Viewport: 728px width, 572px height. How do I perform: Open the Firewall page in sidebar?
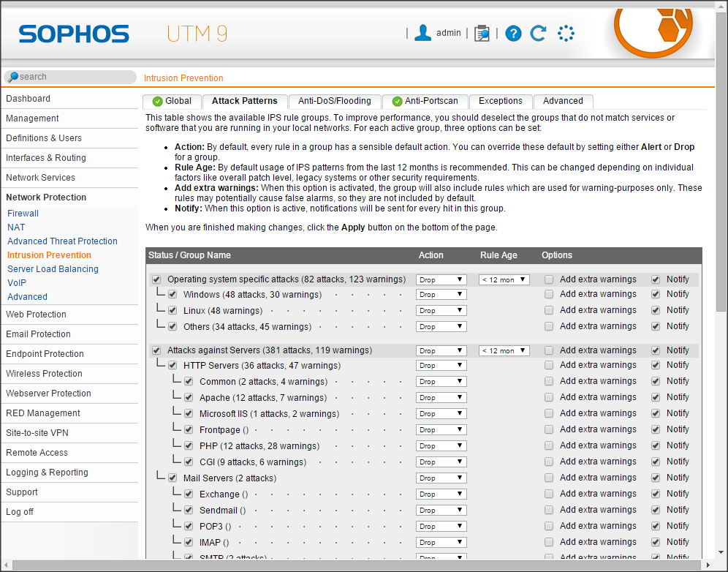click(23, 214)
